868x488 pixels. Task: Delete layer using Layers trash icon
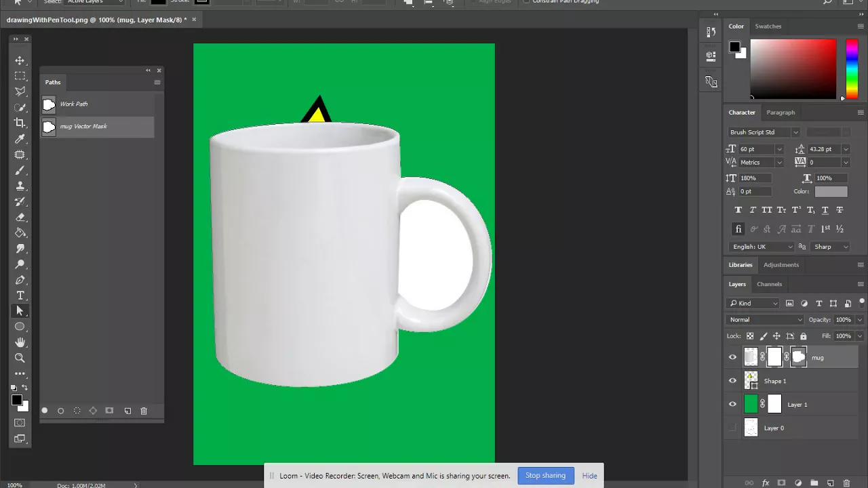(846, 483)
